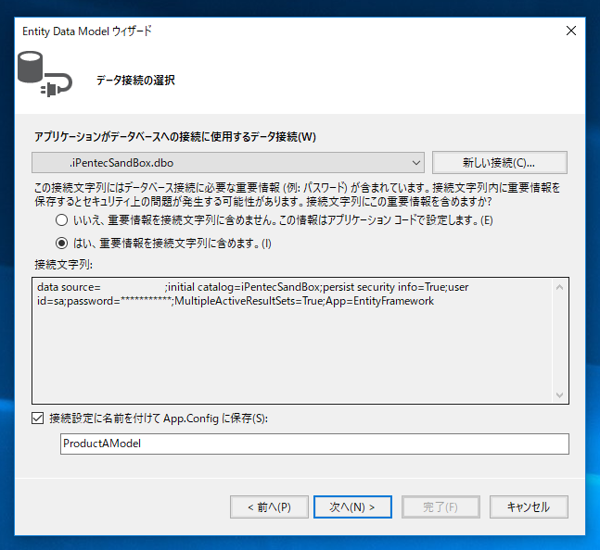This screenshot has width=600, height=550.
Task: Click the 新しい接続(C)... button
Action: 499,163
